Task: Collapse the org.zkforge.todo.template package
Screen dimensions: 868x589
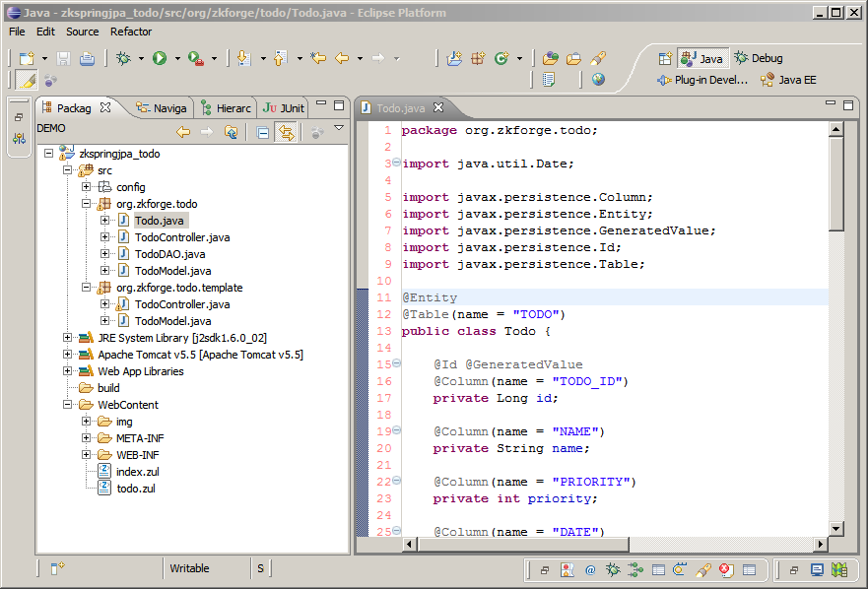Action: 87,288
